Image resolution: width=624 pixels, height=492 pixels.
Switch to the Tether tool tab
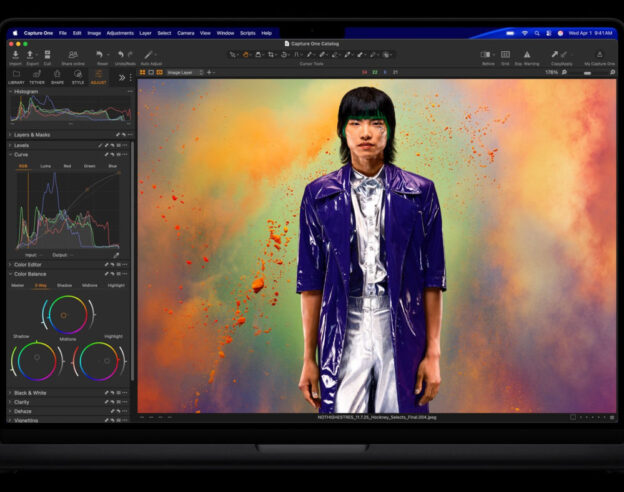pos(37,77)
